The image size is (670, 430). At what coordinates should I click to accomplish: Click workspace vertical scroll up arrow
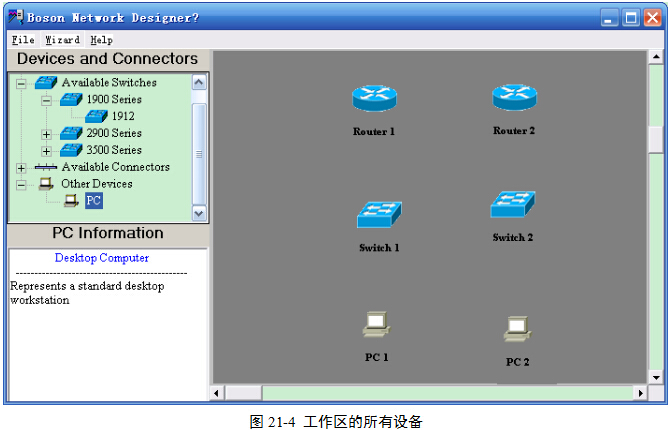point(656,57)
